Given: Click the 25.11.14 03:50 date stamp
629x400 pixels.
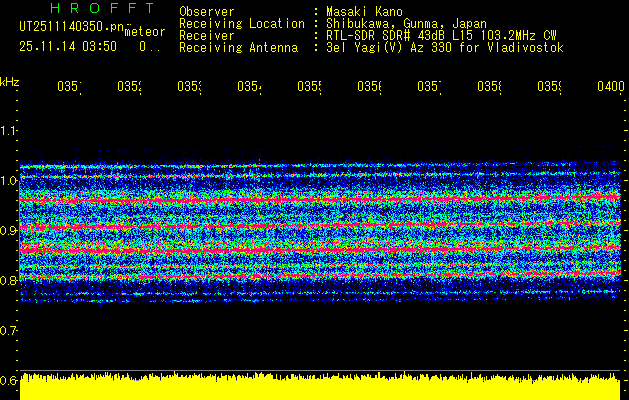Looking at the screenshot, I should 68,47.
